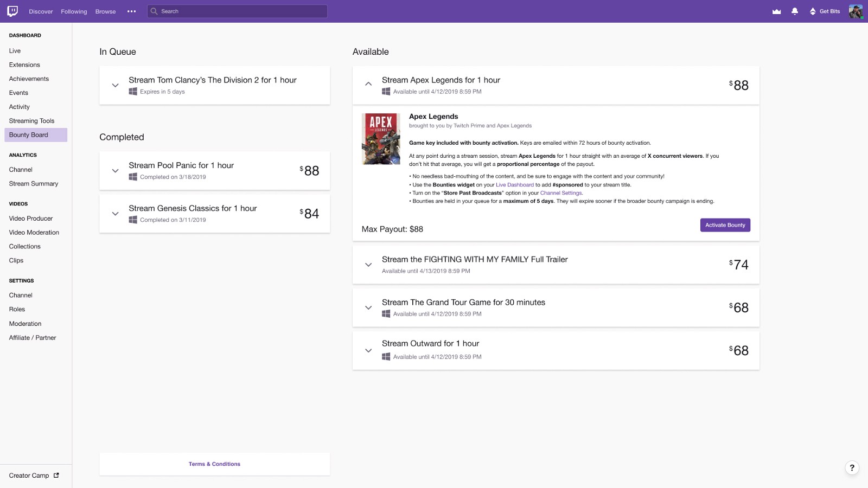Go to Browse in top navigation
This screenshot has height=488, width=868.
click(105, 11)
